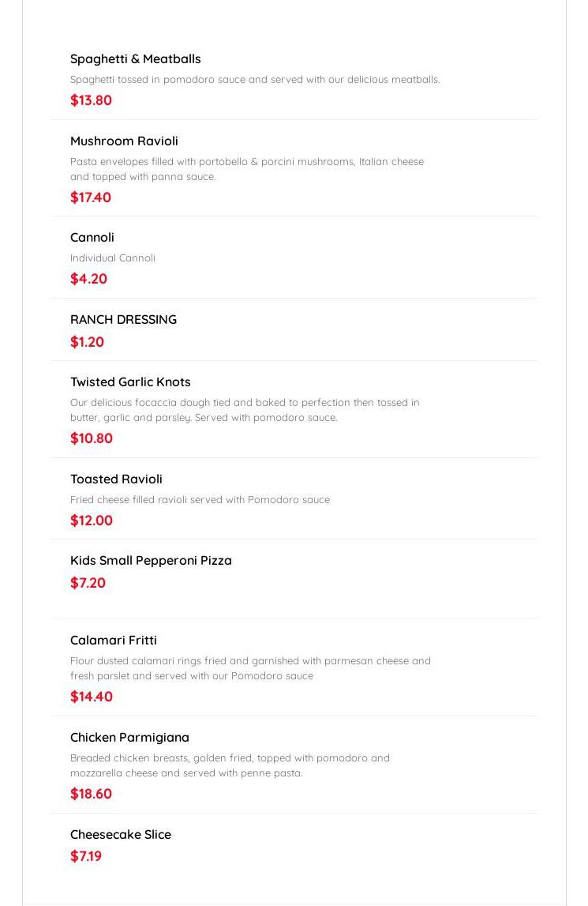Select the $7.19 Cheesecake Slice price
The width and height of the screenshot is (588, 906).
[86, 856]
